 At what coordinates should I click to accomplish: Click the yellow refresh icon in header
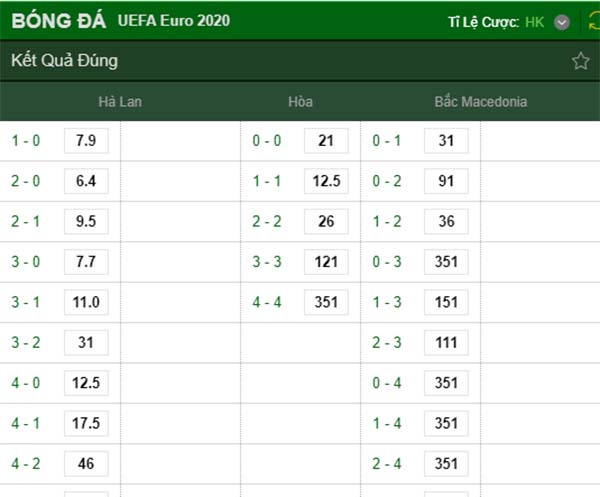click(x=594, y=21)
